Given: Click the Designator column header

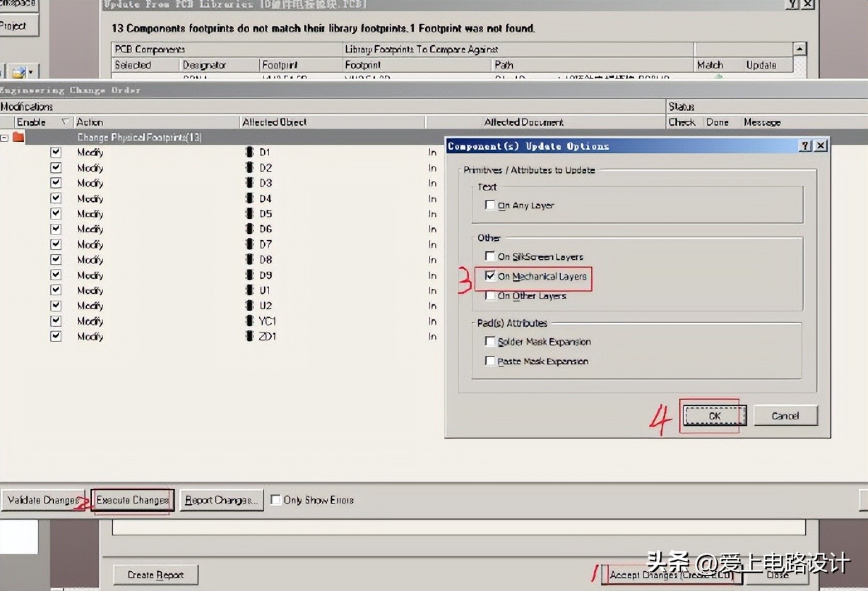Looking at the screenshot, I should tap(219, 65).
